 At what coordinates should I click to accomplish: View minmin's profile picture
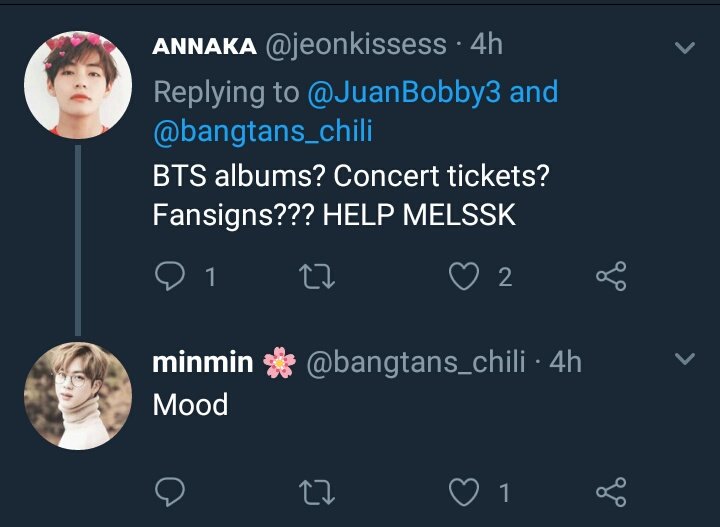[x=78, y=396]
